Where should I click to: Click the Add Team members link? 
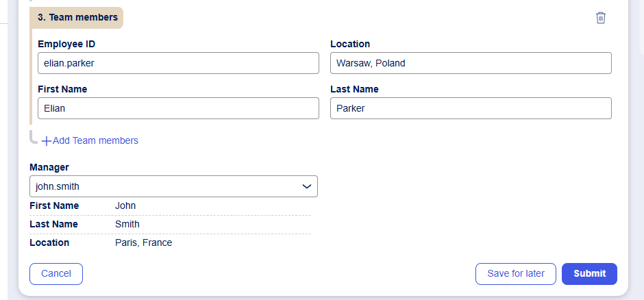coord(95,140)
